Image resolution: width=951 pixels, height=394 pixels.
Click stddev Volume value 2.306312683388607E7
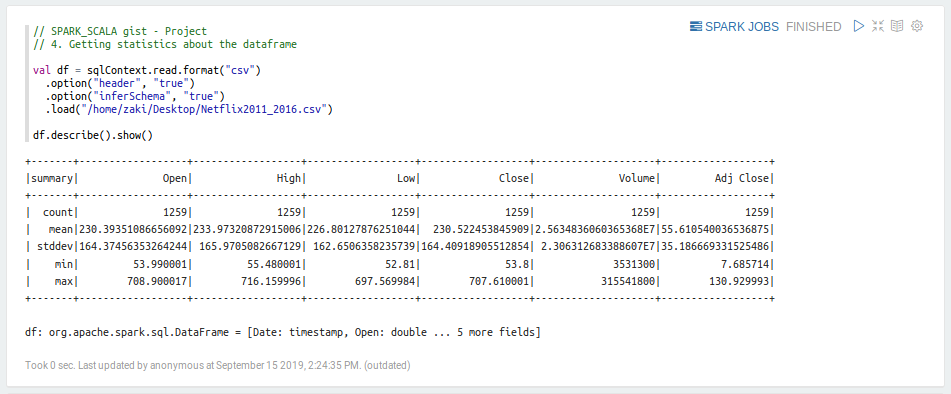click(x=599, y=247)
